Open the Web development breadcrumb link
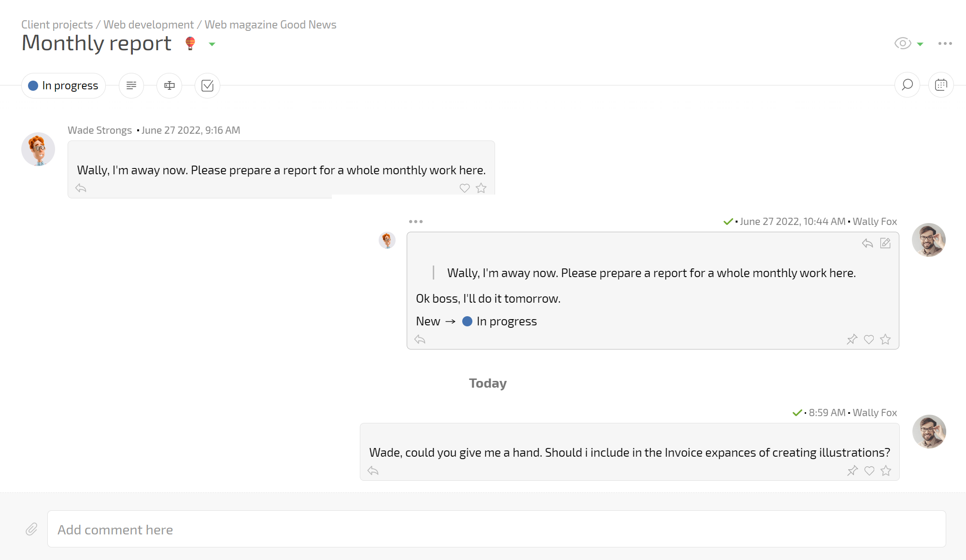Viewport: 966px width, 560px height. coord(148,25)
